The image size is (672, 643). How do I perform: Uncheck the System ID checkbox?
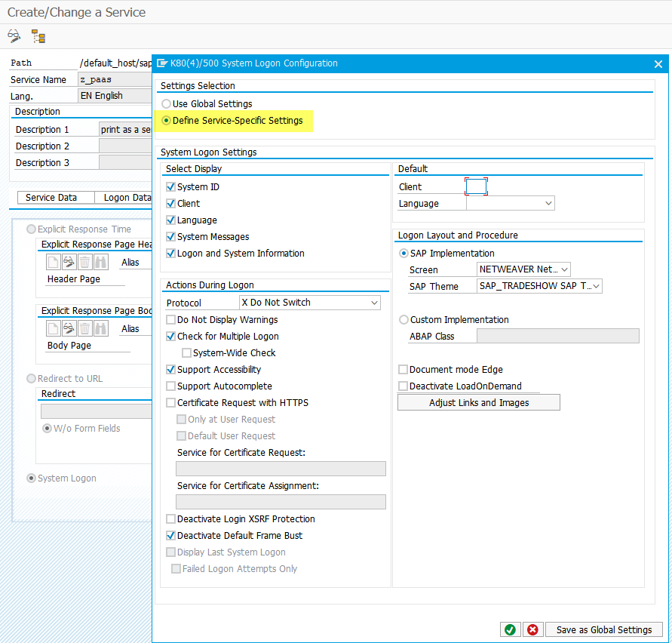171,186
